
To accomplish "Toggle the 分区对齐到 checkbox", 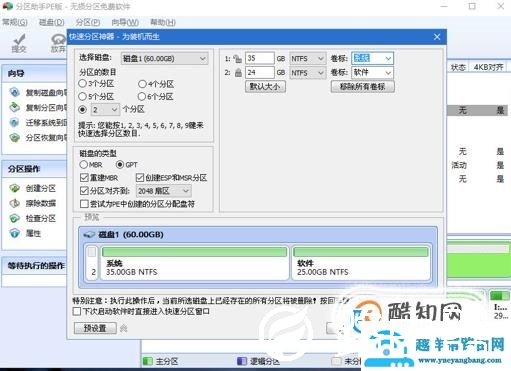I will 84,191.
